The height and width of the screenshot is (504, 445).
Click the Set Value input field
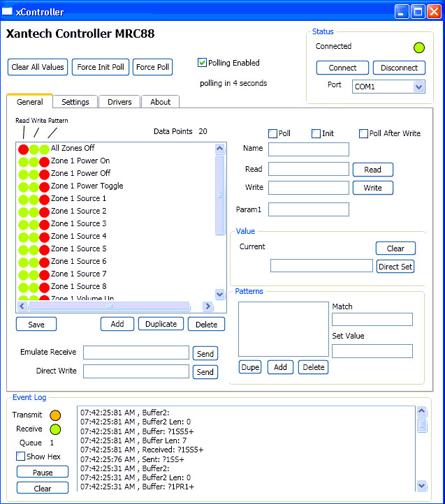click(372, 351)
